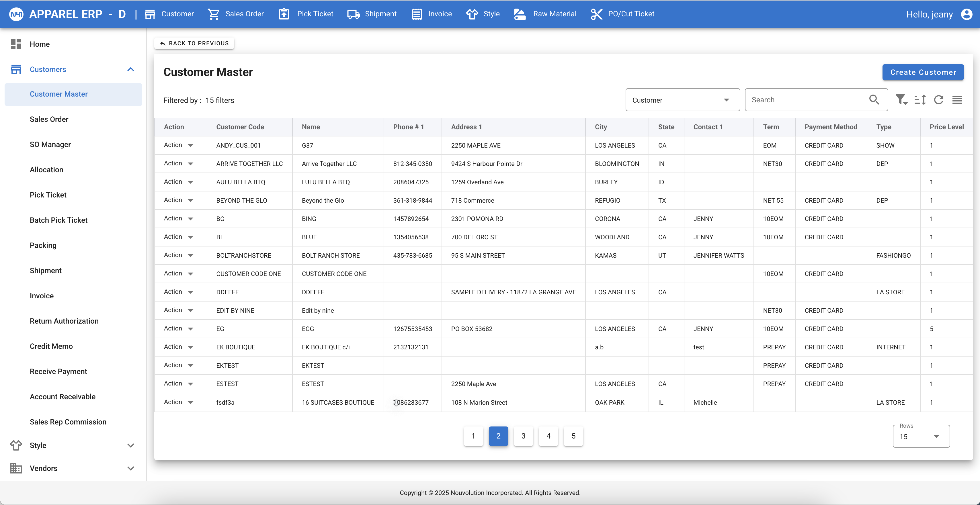Click Create Customer button
The image size is (980, 505).
click(x=923, y=72)
